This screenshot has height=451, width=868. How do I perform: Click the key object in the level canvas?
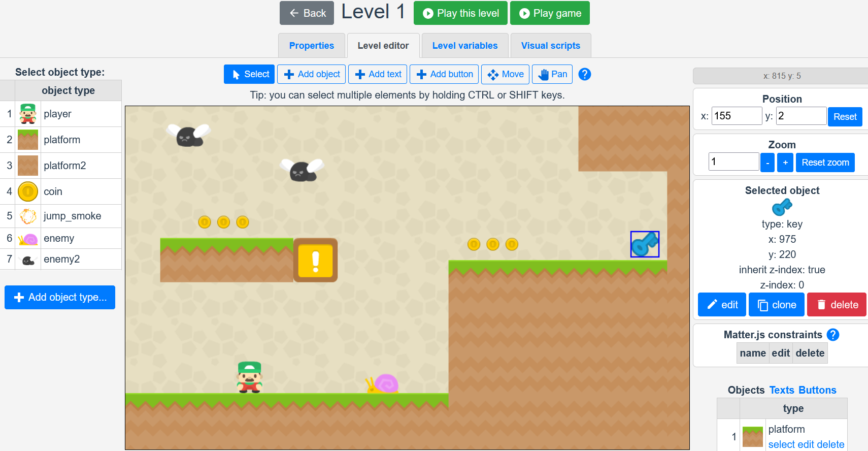click(645, 244)
